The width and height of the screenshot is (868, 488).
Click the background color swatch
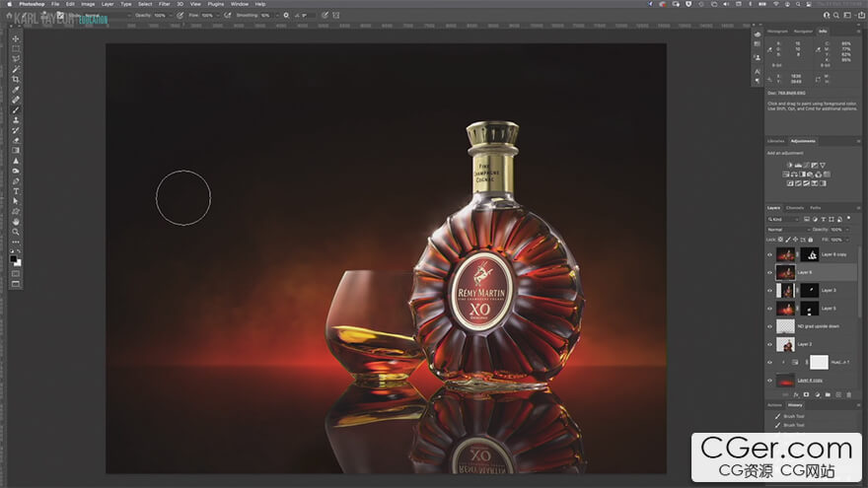[x=18, y=263]
